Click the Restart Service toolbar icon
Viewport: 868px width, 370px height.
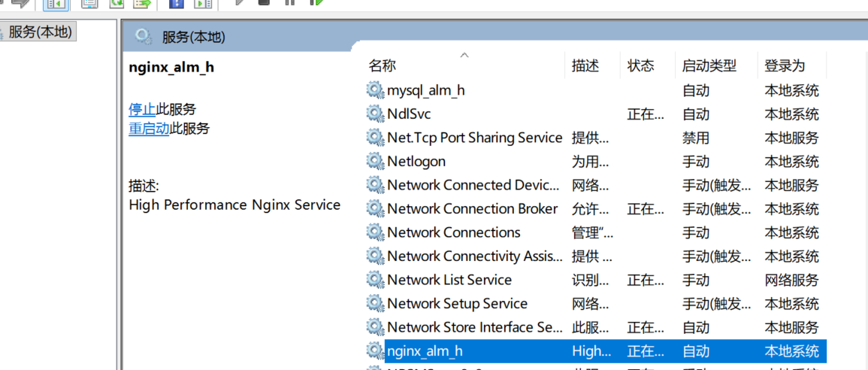click(316, 2)
